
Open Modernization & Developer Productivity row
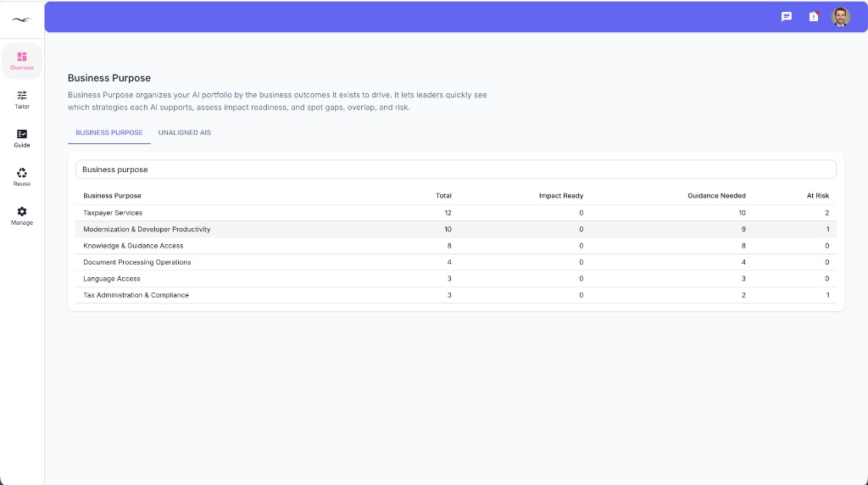point(455,229)
